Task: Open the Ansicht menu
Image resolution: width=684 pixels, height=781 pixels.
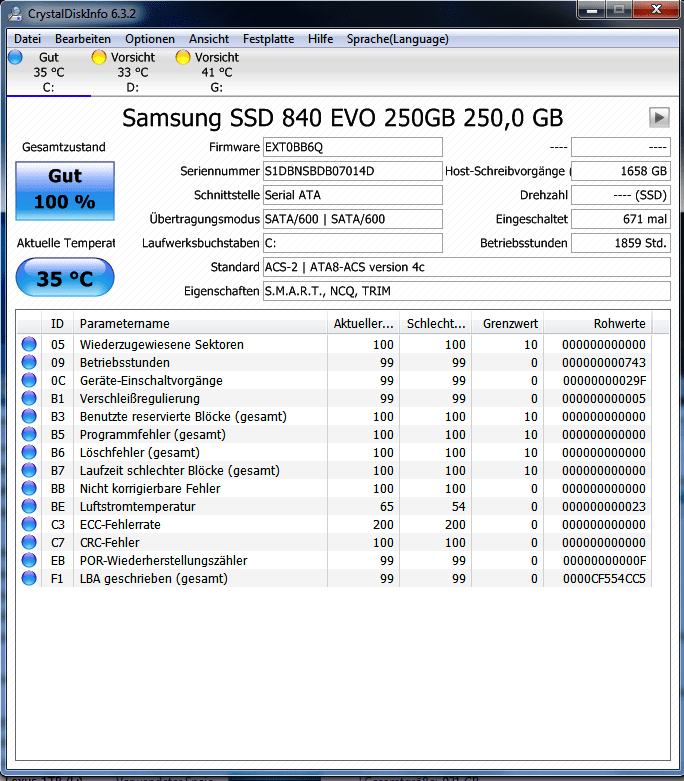Action: point(209,39)
